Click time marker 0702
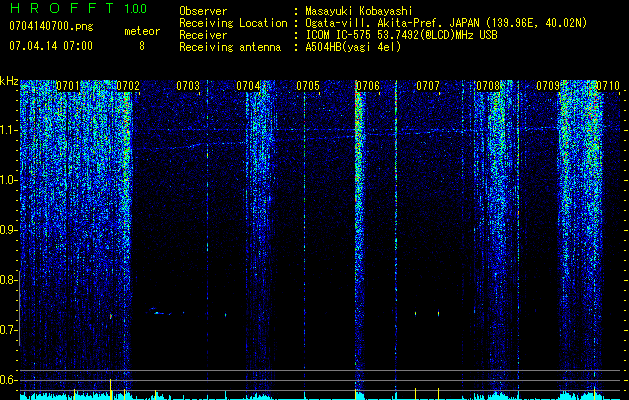This screenshot has height=400, width=629. (128, 86)
